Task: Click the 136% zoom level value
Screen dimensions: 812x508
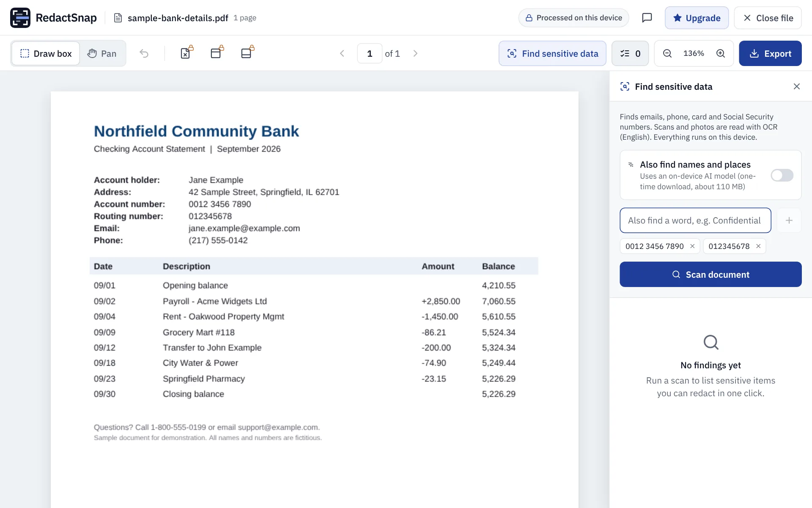Action: (694, 53)
